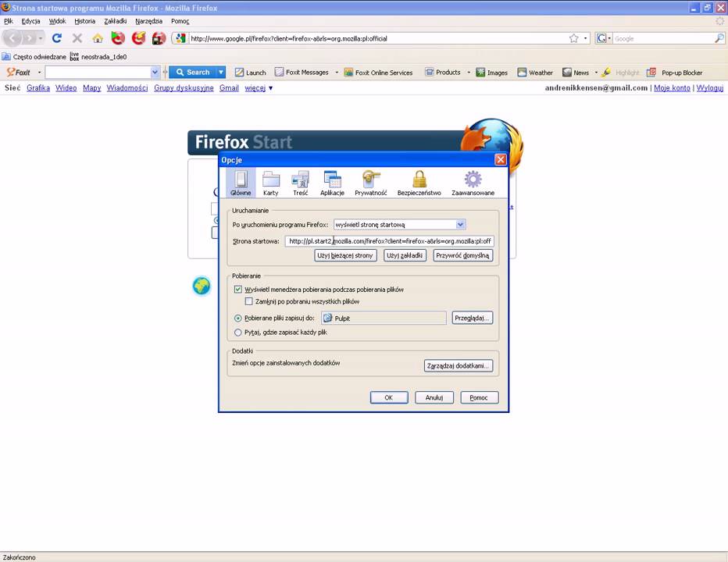Click the Home icon in navigation toolbar
This screenshot has height=562, width=728.
tap(98, 38)
